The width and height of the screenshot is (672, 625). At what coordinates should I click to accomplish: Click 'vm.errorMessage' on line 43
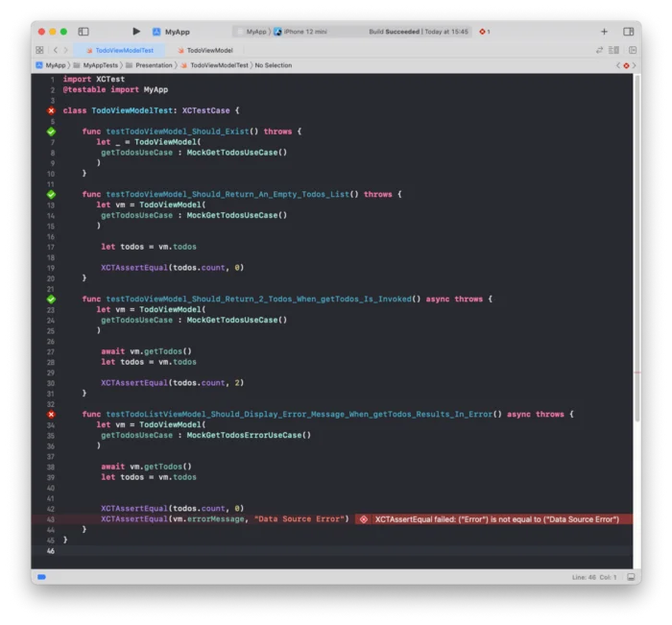pos(208,519)
